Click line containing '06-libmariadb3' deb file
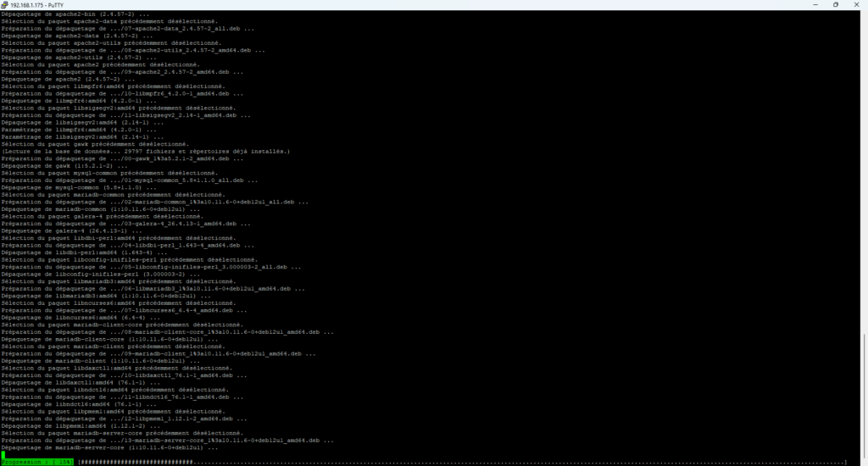This screenshot has height=466, width=868. (153, 288)
